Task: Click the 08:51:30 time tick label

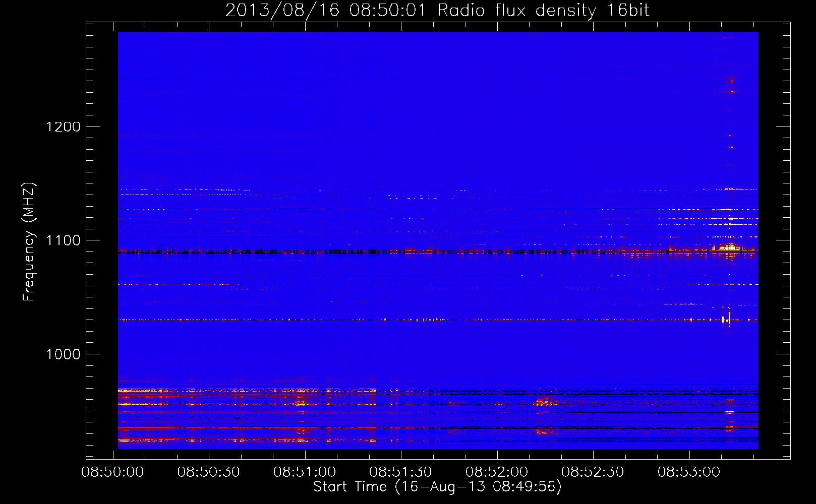Action: pos(400,472)
